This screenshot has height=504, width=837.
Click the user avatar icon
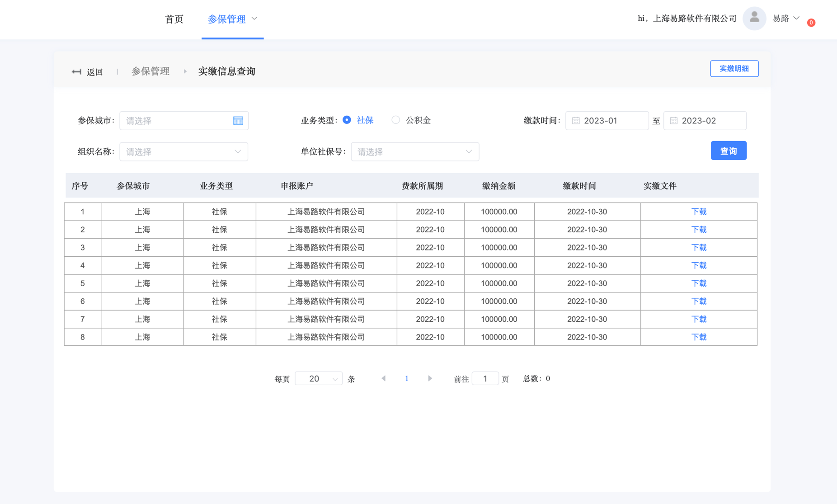(x=754, y=19)
